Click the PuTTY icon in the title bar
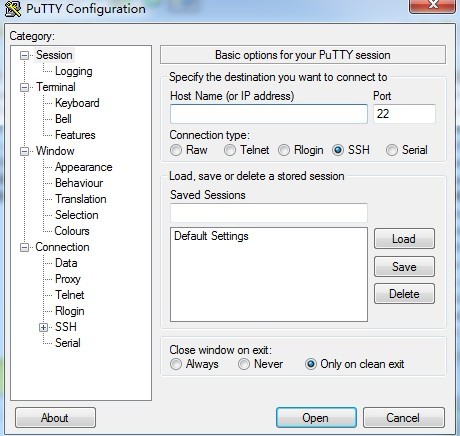Image resolution: width=460 pixels, height=436 pixels. 13,9
